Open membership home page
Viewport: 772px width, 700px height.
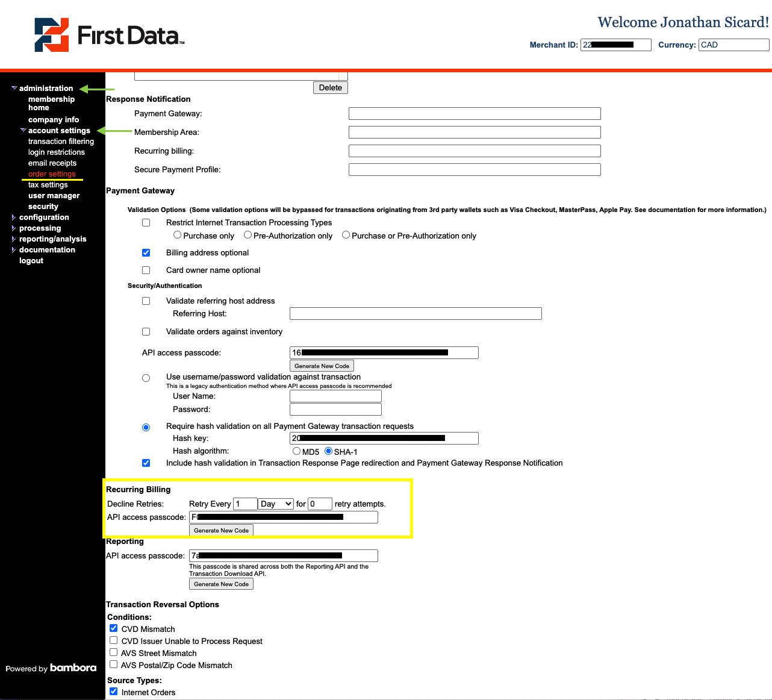click(51, 104)
